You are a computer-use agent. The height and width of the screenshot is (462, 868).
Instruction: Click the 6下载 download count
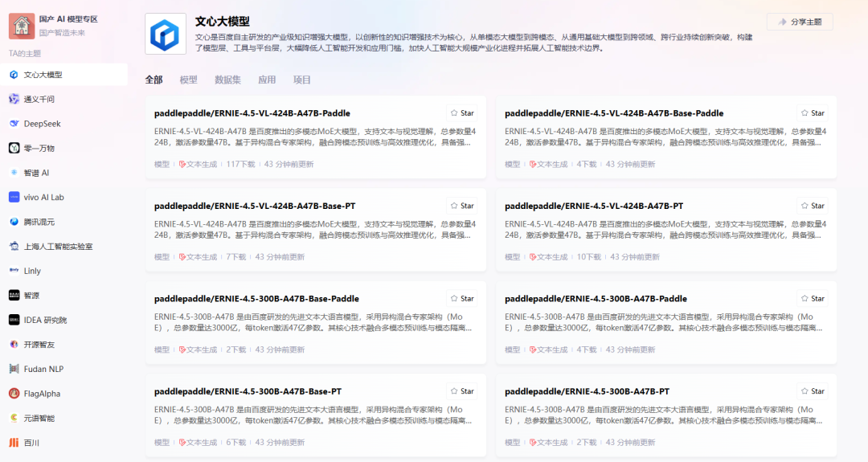[236, 443]
